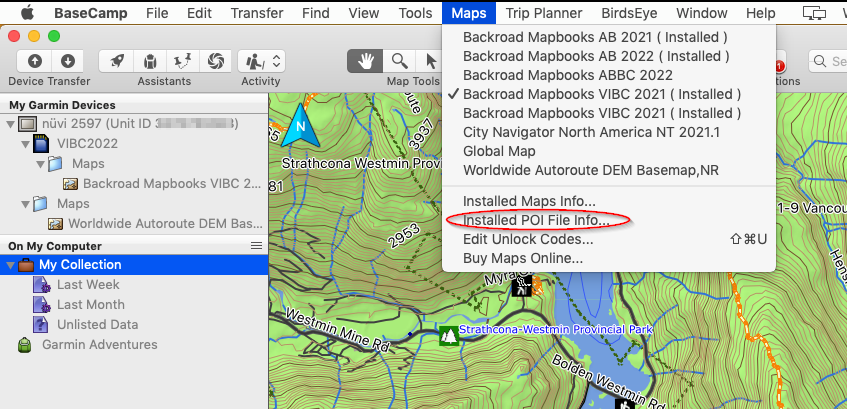Open Edit Unlock Codes...
The width and height of the screenshot is (847, 409).
point(609,239)
